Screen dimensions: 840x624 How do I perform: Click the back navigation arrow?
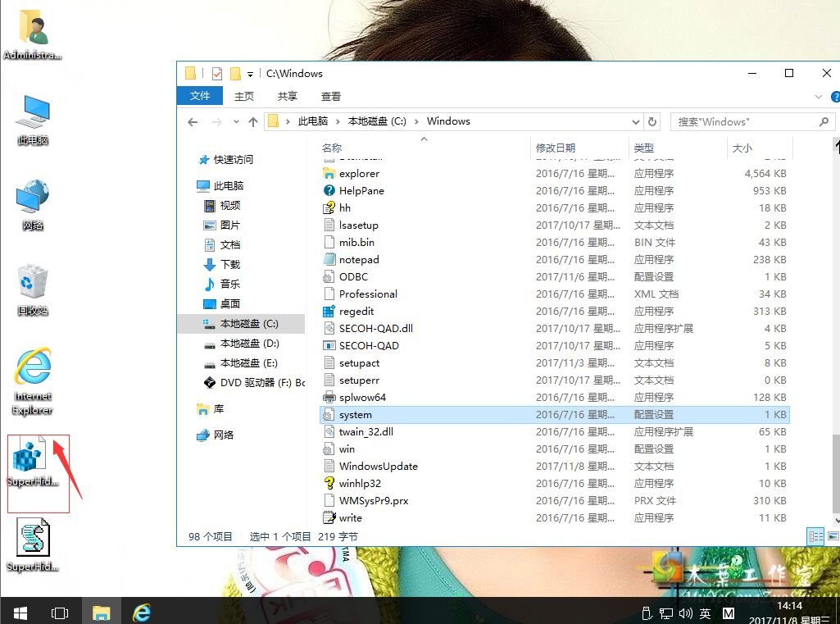point(192,121)
